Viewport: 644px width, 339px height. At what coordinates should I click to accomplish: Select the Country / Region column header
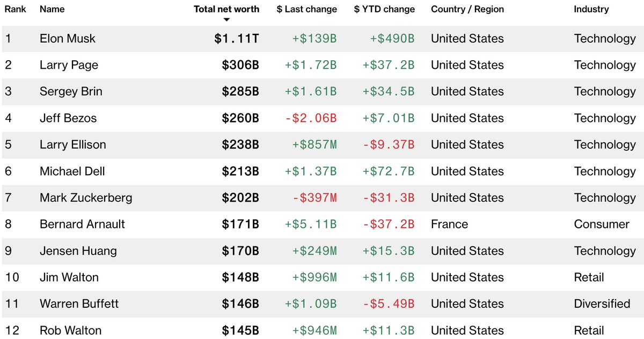click(x=467, y=9)
